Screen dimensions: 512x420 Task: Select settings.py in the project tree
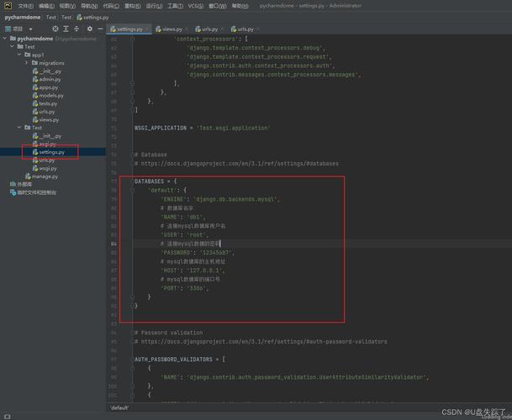coord(52,152)
